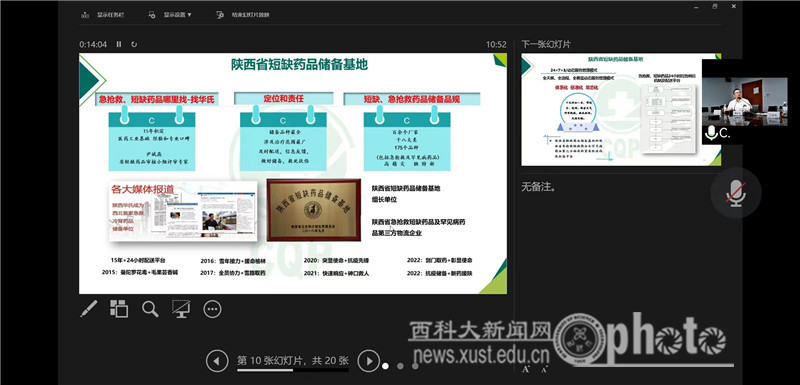
Task: Toggle the participant's green microphone icon
Action: point(711,133)
